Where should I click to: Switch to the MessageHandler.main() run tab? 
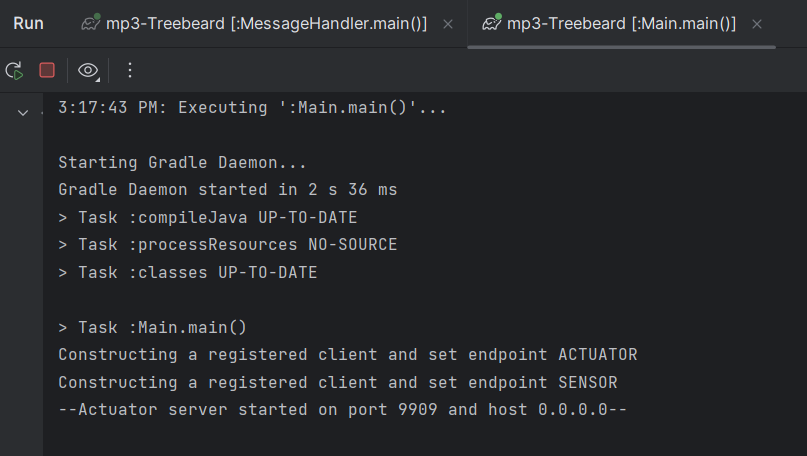[266, 24]
